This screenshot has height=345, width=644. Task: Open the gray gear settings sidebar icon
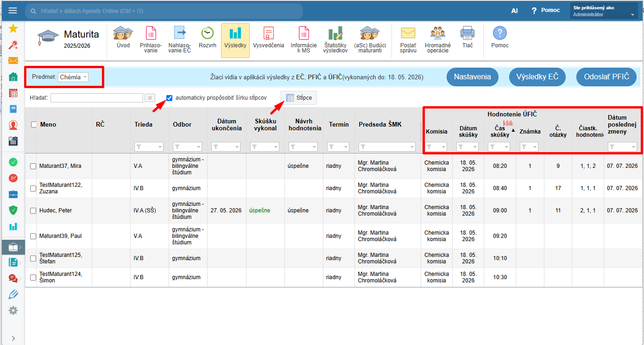(x=13, y=311)
